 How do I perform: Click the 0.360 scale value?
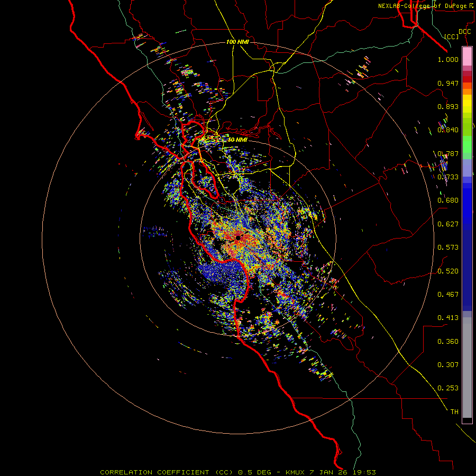coord(448,342)
